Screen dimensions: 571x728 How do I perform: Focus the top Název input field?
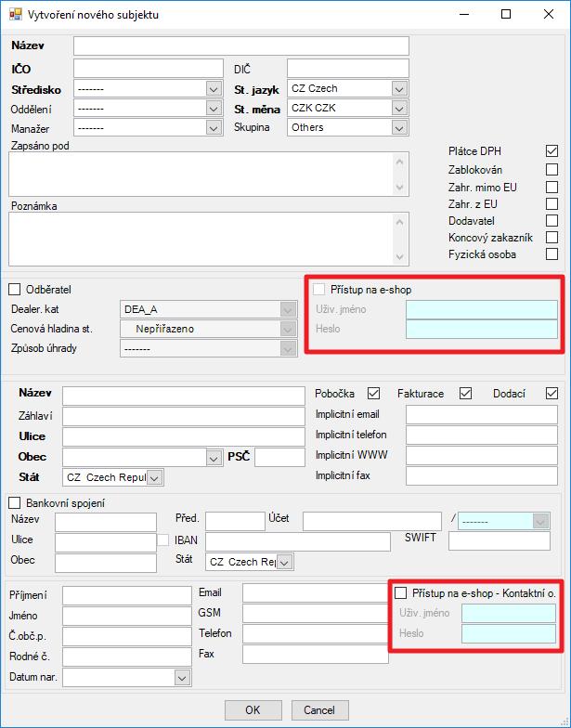[x=241, y=46]
